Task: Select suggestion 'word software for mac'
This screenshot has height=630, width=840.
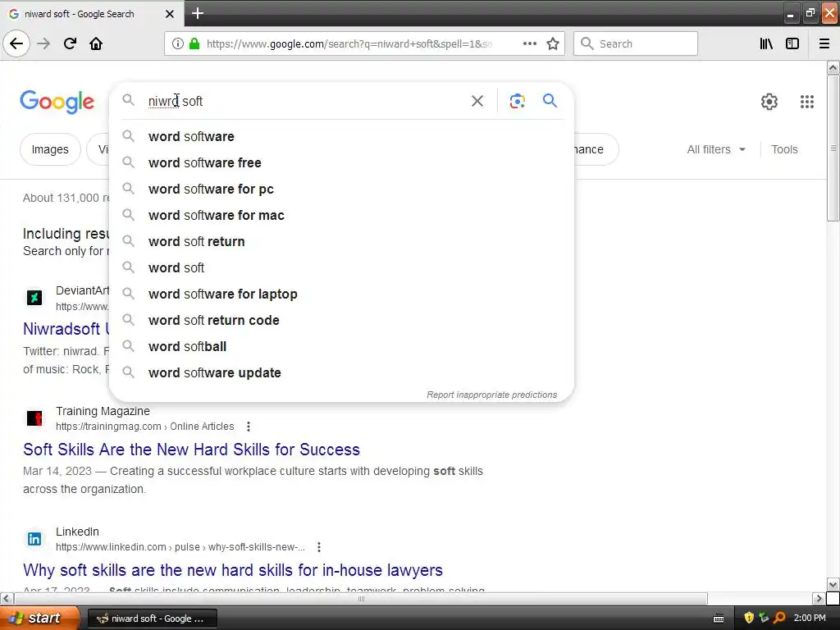Action: (341, 216)
